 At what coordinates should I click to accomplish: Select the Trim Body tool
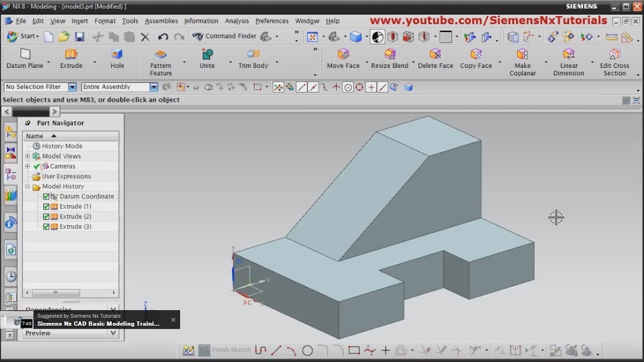click(253, 58)
